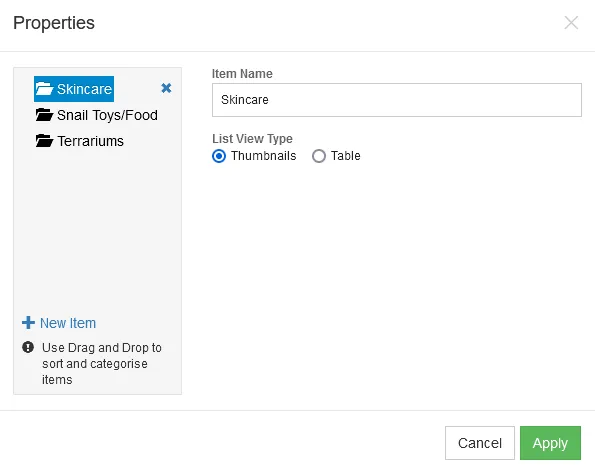Click the Item Name text field
Image resolution: width=595 pixels, height=471 pixels.
point(397,100)
